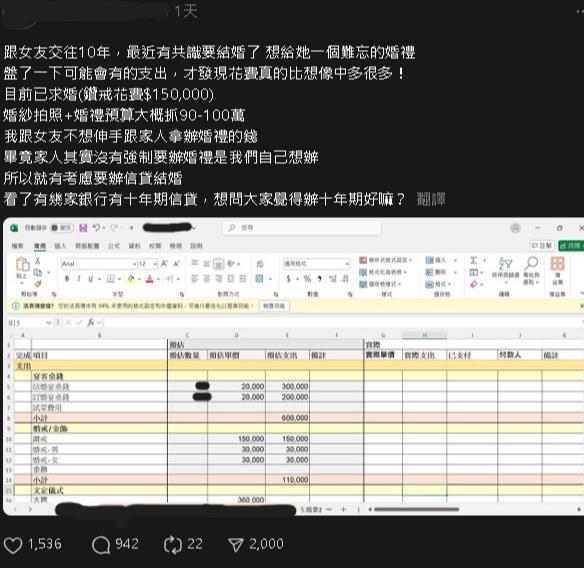
Task: Click the Orientation text angle icon
Action: tap(231, 264)
